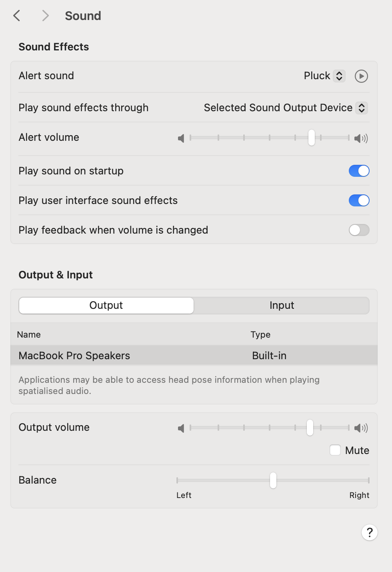Open the Alert sound dropdown showing Pluck

(x=338, y=76)
